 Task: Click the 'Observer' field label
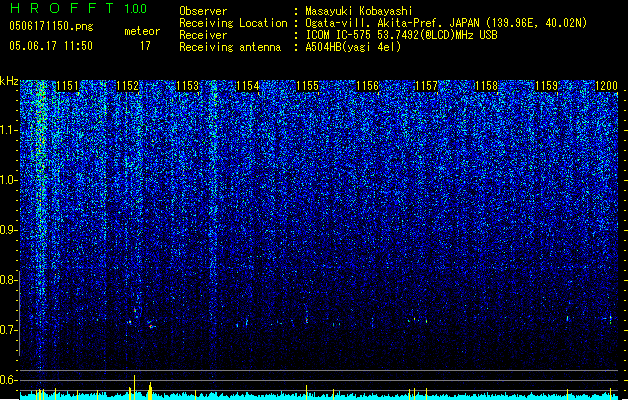(203, 11)
